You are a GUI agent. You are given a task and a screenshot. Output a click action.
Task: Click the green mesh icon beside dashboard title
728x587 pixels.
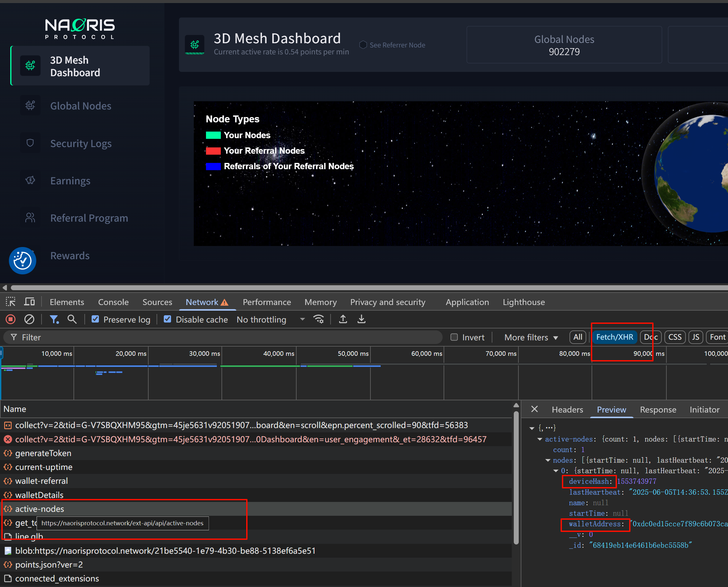click(x=194, y=45)
